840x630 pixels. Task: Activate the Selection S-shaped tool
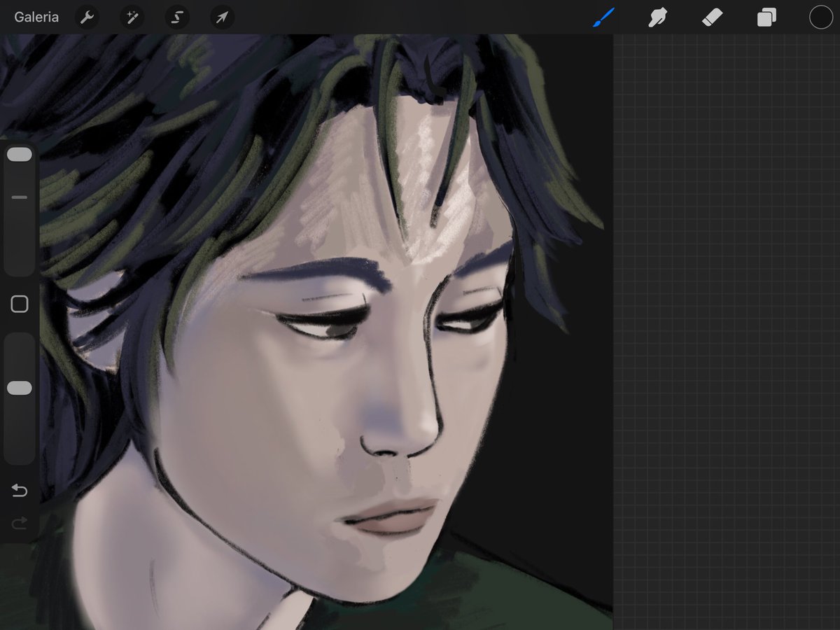click(177, 17)
